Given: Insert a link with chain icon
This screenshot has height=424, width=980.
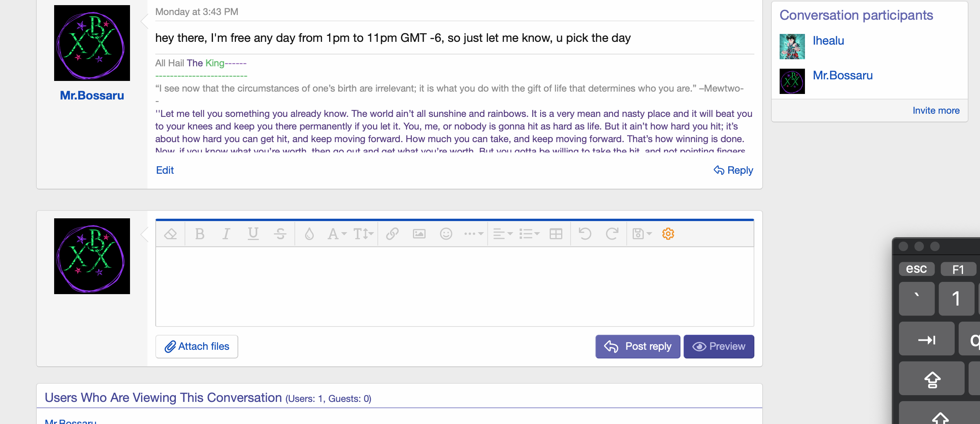Looking at the screenshot, I should tap(392, 234).
